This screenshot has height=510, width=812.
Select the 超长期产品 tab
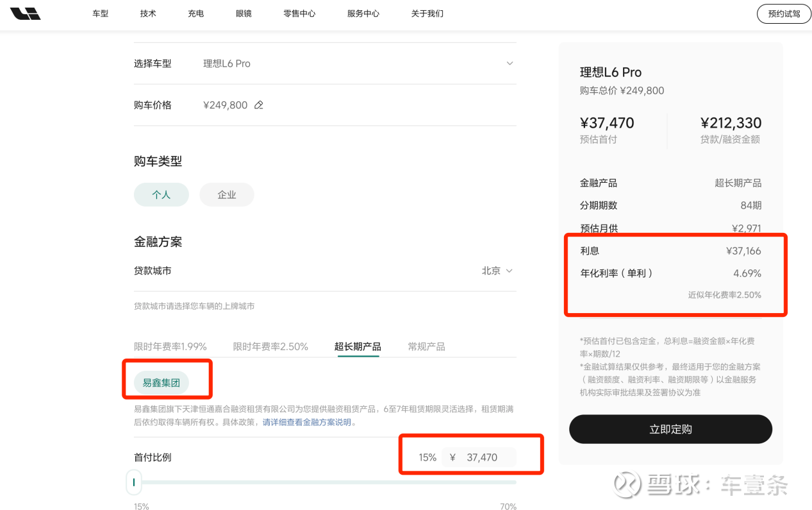[x=358, y=346]
